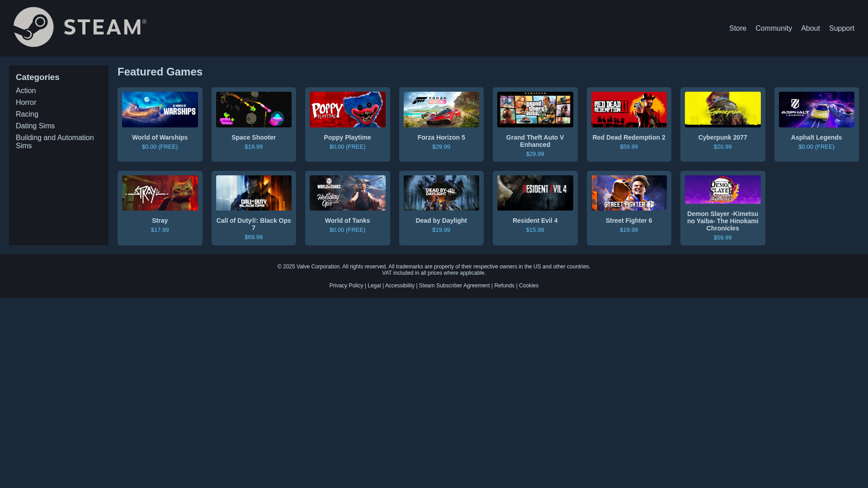The height and width of the screenshot is (488, 868).
Task: Open the Privacy Policy link
Action: (346, 286)
